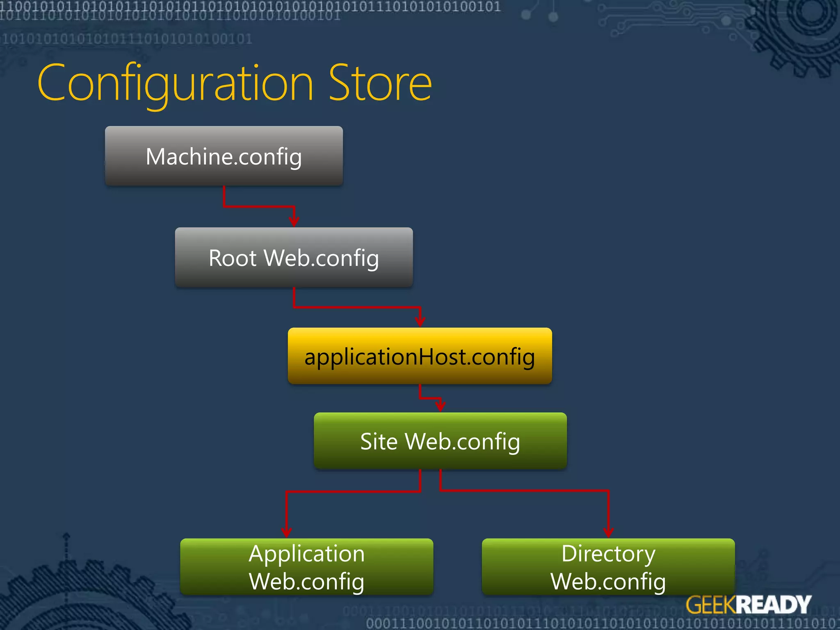Click arrowhead pointing into Application Web.config

286,532
